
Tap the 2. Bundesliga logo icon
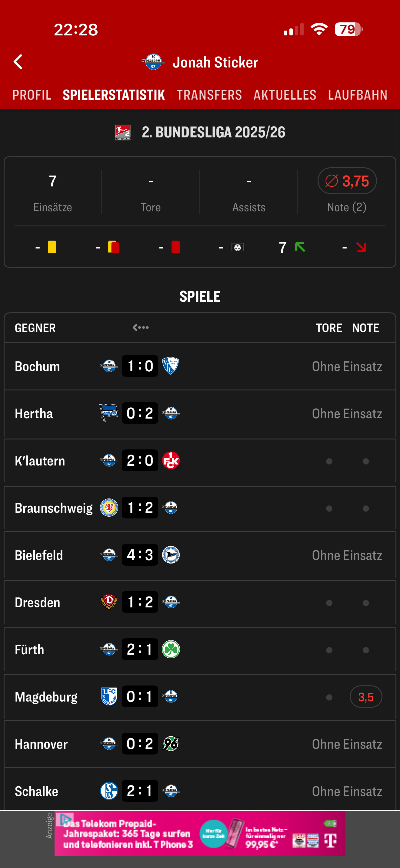pyautogui.click(x=122, y=133)
